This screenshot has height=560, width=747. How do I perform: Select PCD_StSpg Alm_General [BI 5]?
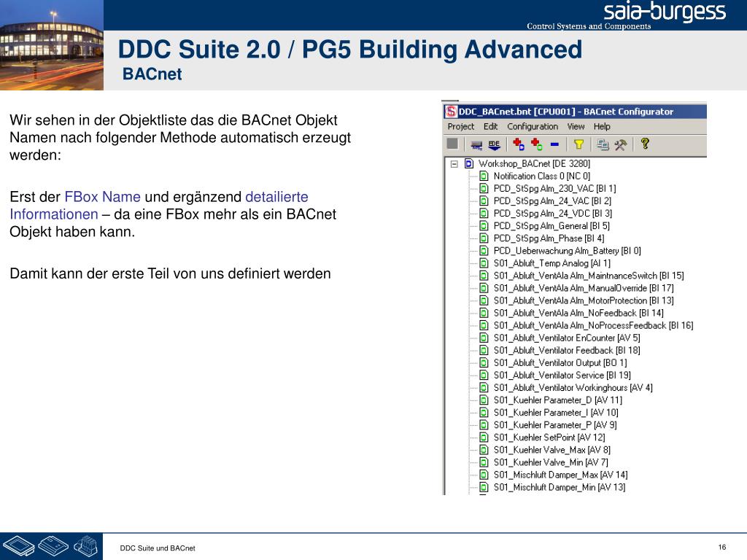tap(551, 226)
